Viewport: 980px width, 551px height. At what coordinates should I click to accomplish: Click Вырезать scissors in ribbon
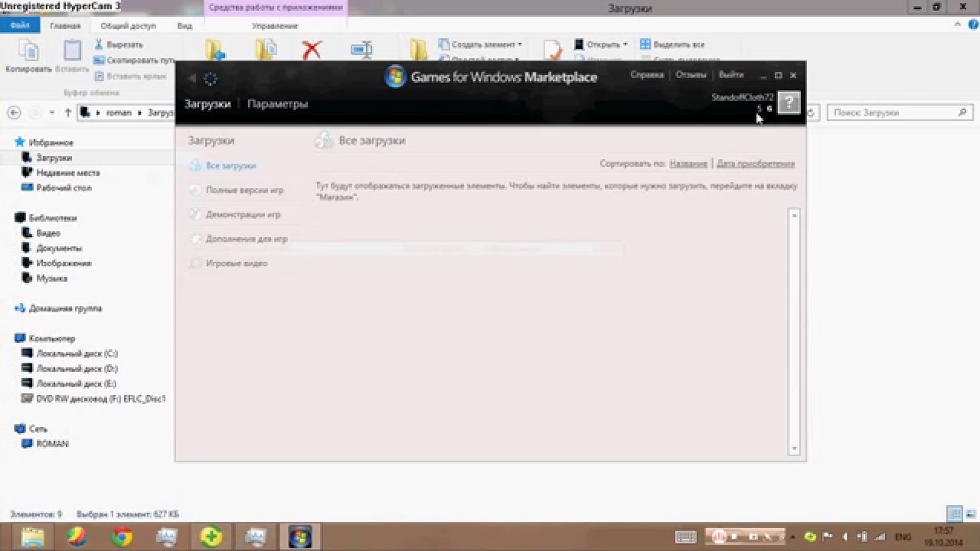[x=119, y=44]
